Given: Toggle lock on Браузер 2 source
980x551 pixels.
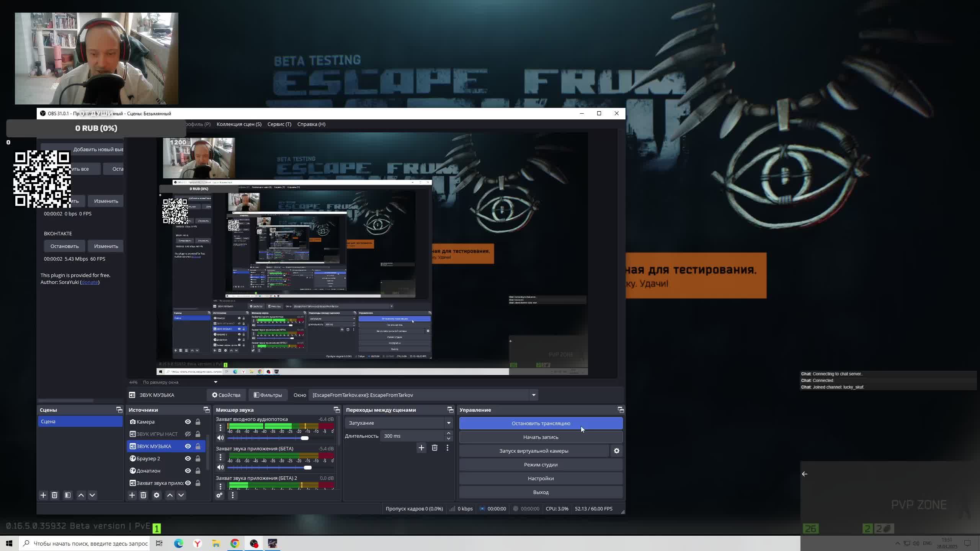Looking at the screenshot, I should [198, 458].
